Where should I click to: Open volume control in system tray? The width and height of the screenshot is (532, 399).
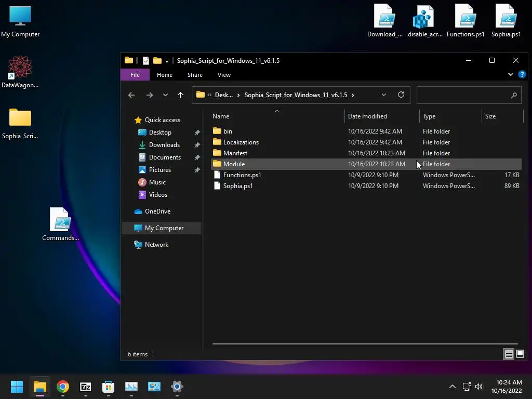click(478, 387)
